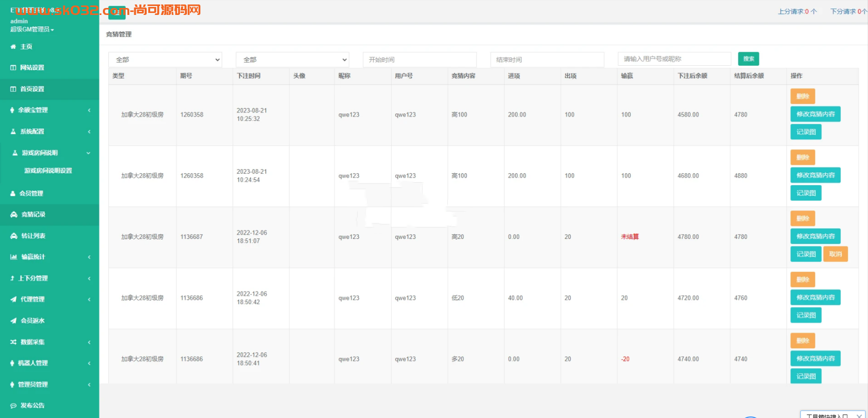
Task: Collapse the 游戏房间说明 submenu chevron
Action: 88,153
